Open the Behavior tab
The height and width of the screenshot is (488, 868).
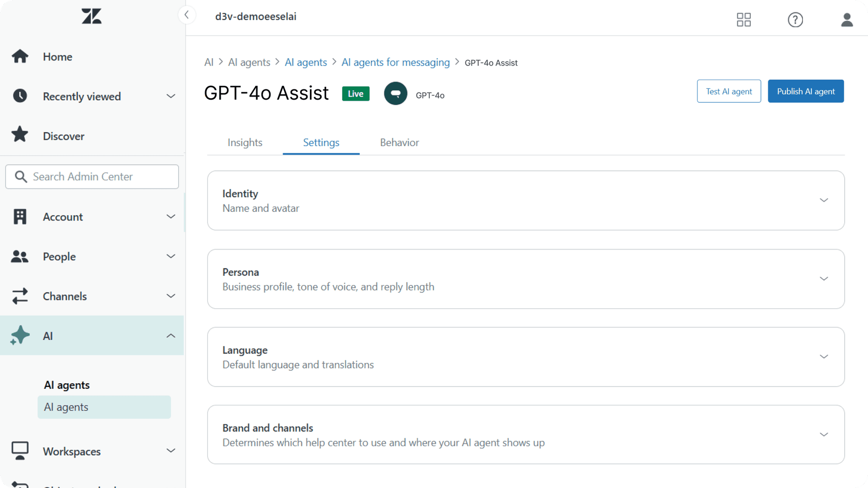pyautogui.click(x=399, y=143)
